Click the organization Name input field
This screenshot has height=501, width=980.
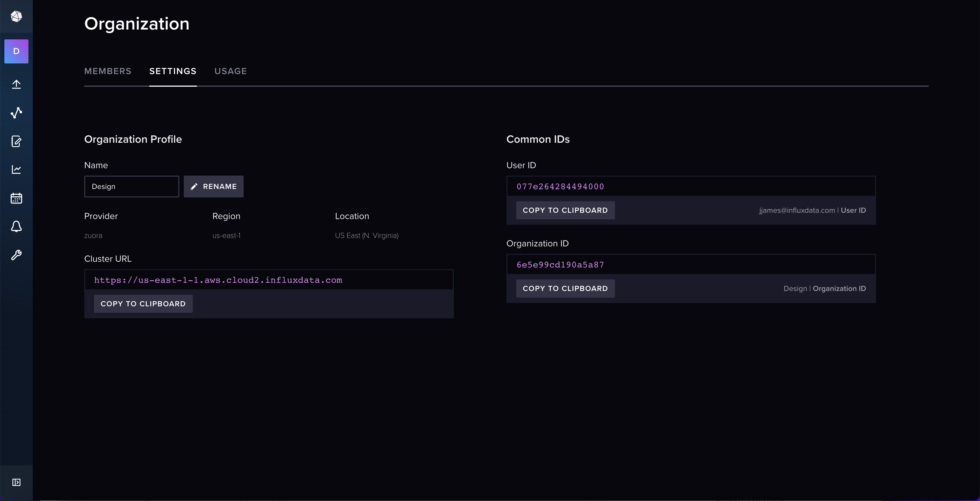132,187
